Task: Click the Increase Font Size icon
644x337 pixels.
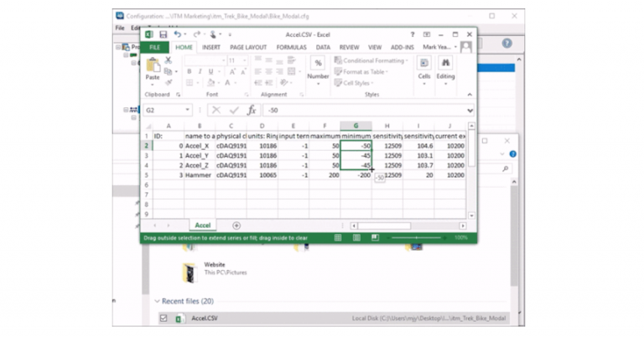Action: [232, 71]
